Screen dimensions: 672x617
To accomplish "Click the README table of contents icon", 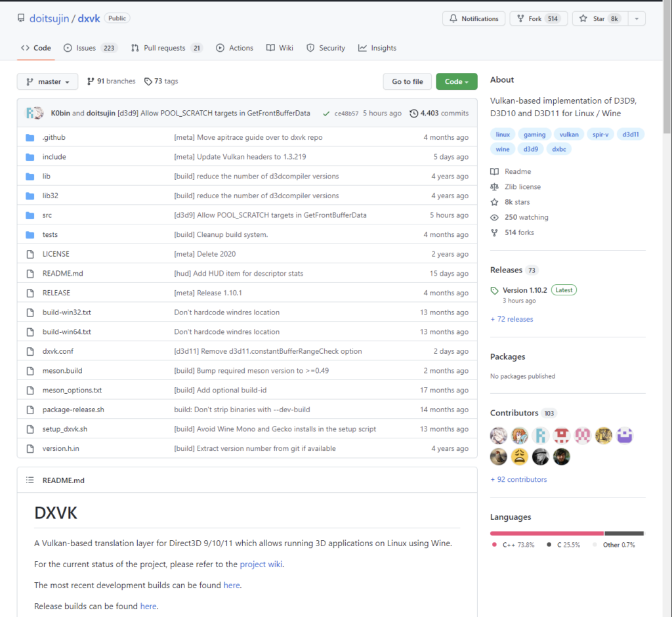I will coord(30,480).
